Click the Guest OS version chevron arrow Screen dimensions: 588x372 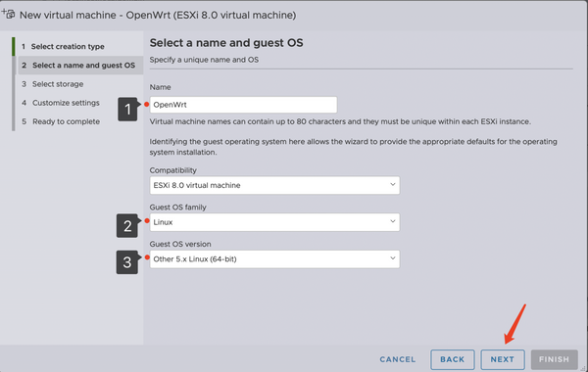click(x=393, y=258)
